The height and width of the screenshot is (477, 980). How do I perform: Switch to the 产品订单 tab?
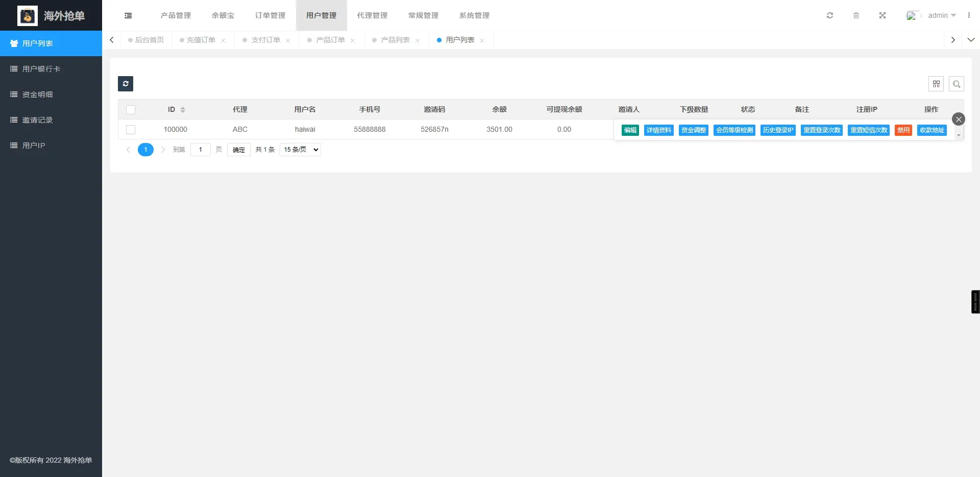pos(330,40)
